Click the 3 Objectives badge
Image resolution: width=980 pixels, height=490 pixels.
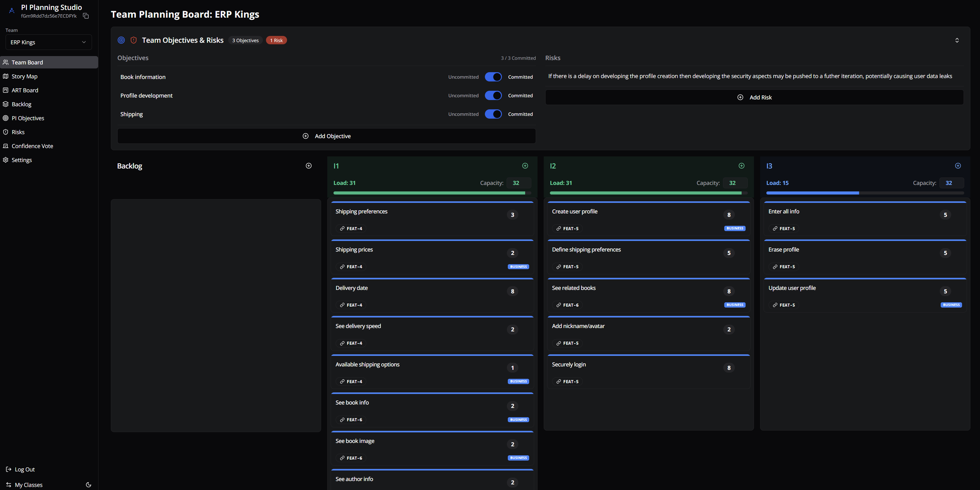(x=245, y=40)
